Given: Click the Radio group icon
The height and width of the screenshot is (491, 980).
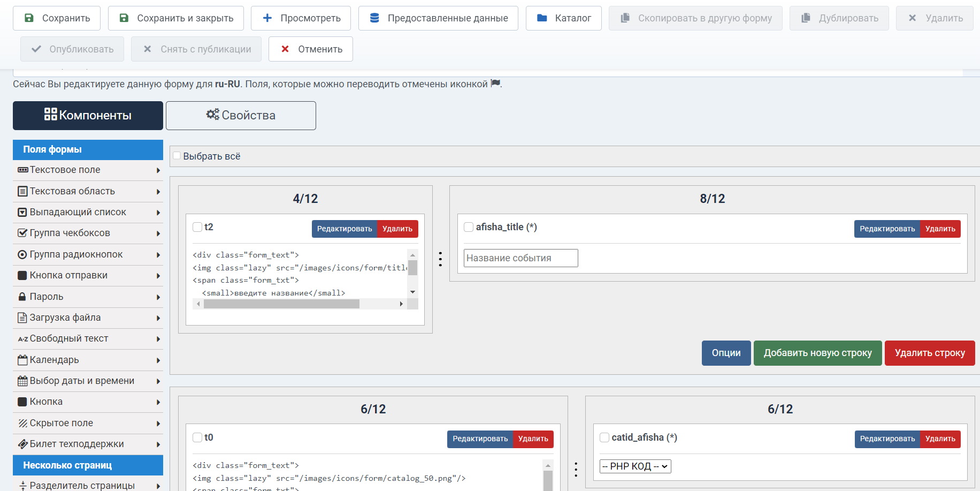Looking at the screenshot, I should coord(22,254).
